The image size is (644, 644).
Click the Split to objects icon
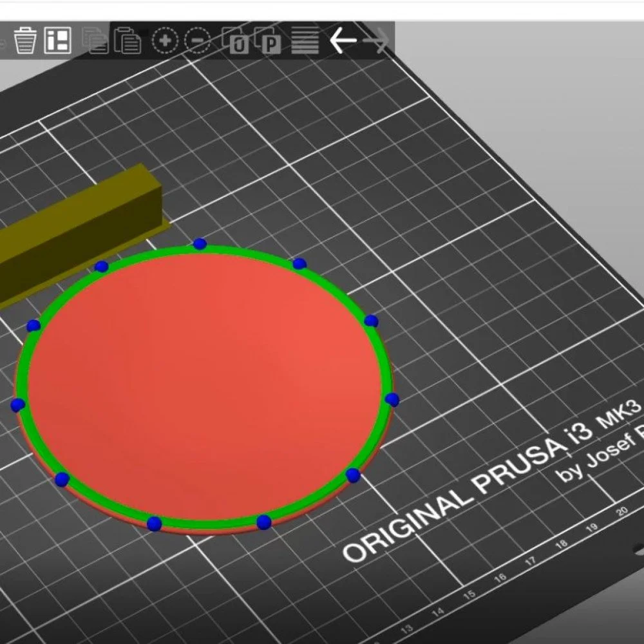pyautogui.click(x=235, y=40)
